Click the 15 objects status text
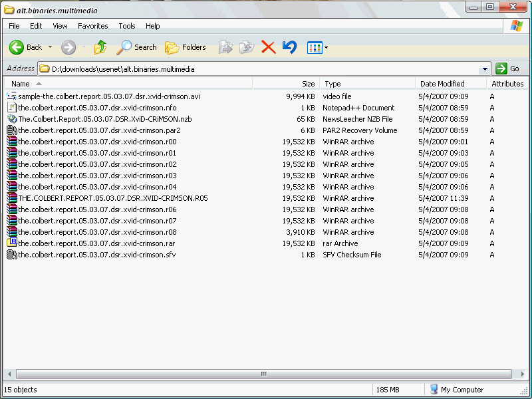This screenshot has height=399, width=532. point(21,390)
